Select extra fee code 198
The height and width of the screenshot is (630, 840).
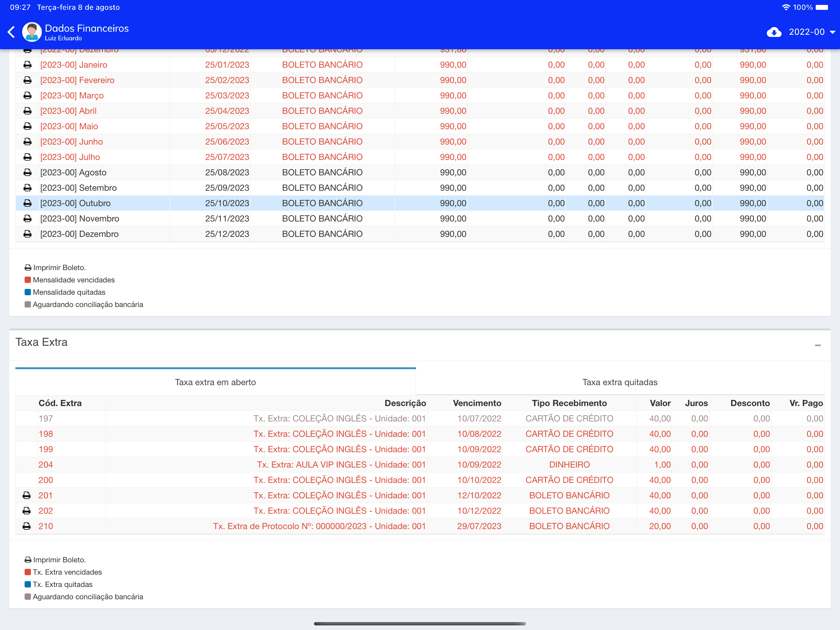point(46,434)
